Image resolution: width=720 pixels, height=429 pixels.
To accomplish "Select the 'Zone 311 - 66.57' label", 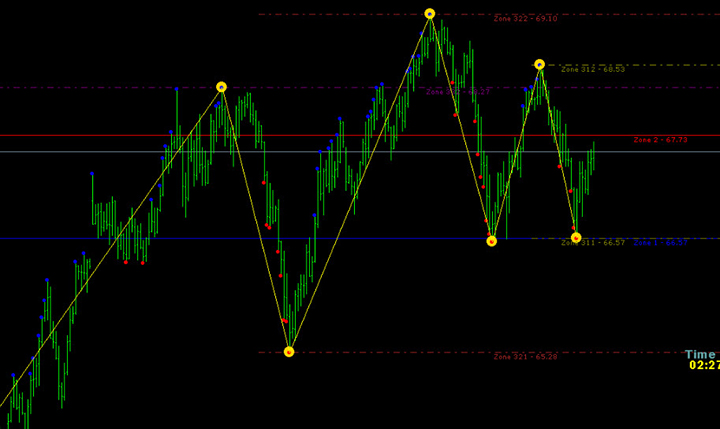I will (x=592, y=243).
